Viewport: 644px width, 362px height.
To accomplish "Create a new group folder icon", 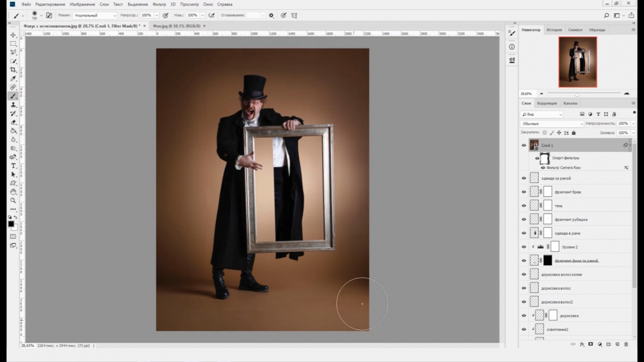I will tap(608, 344).
